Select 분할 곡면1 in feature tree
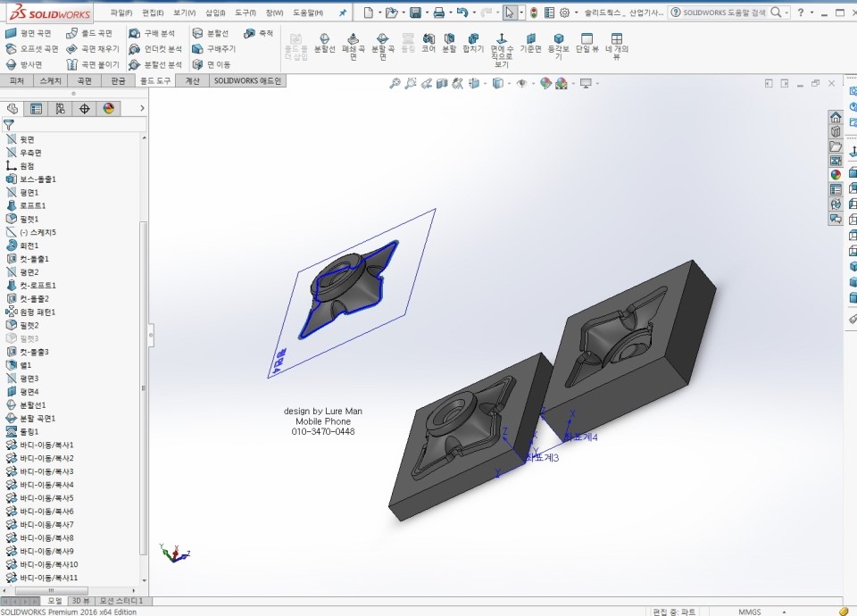The height and width of the screenshot is (616, 857). point(31,418)
